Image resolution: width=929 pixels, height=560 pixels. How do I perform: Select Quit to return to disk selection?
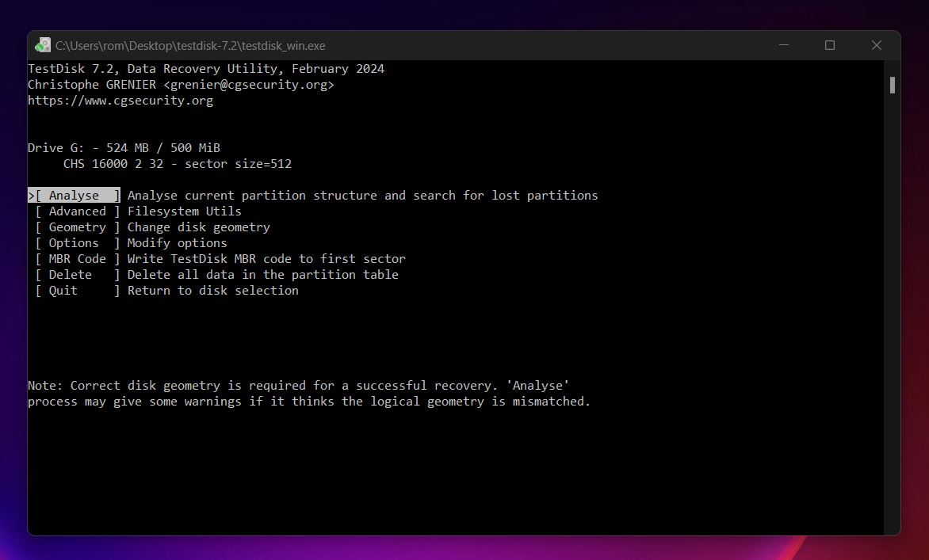point(78,291)
